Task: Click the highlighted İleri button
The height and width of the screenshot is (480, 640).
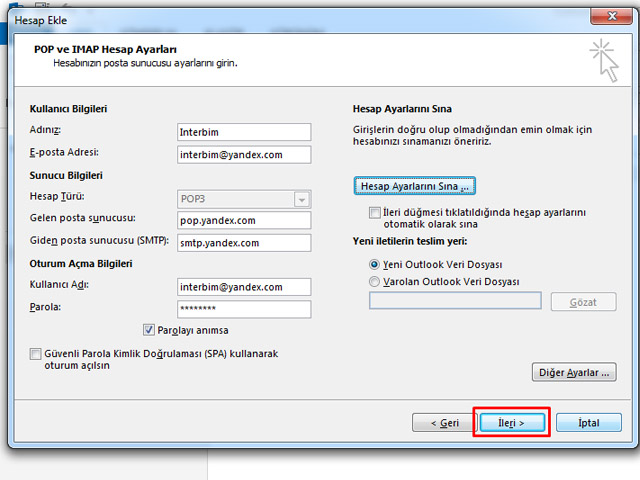Action: pos(511,423)
